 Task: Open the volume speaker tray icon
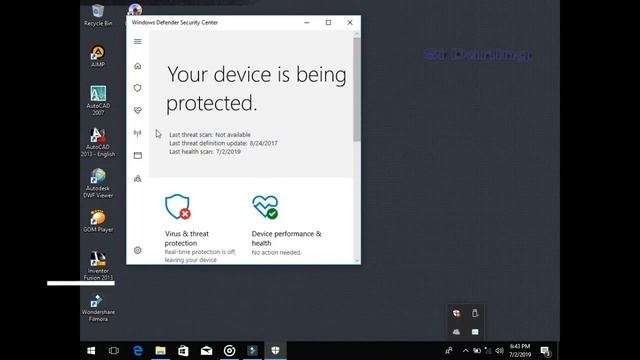click(500, 351)
